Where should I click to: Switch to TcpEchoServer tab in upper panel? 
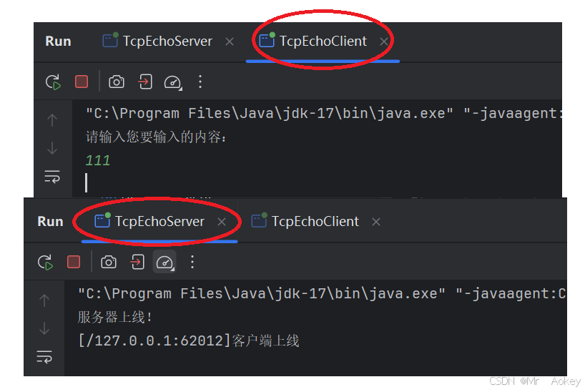point(157,41)
